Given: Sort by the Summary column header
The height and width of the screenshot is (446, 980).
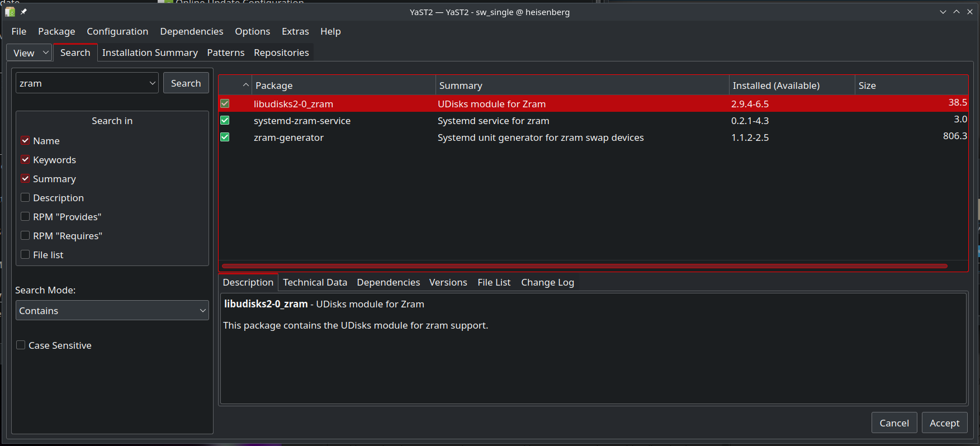Looking at the screenshot, I should click(582, 85).
